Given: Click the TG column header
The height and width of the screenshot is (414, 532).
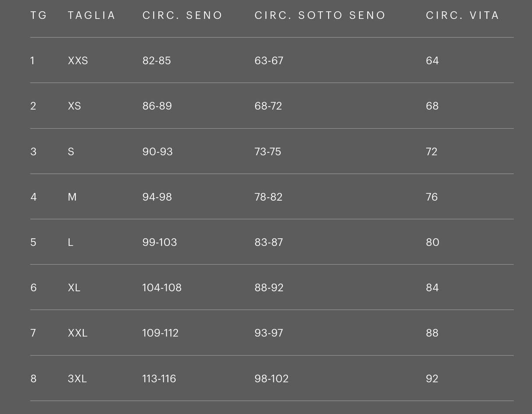Looking at the screenshot, I should pos(39,15).
